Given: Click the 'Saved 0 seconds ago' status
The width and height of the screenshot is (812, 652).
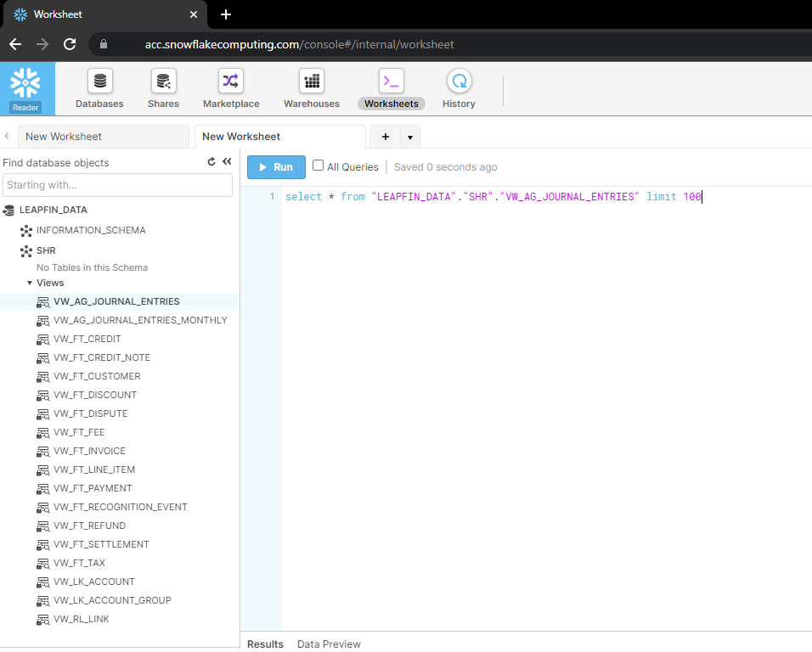Looking at the screenshot, I should 445,167.
